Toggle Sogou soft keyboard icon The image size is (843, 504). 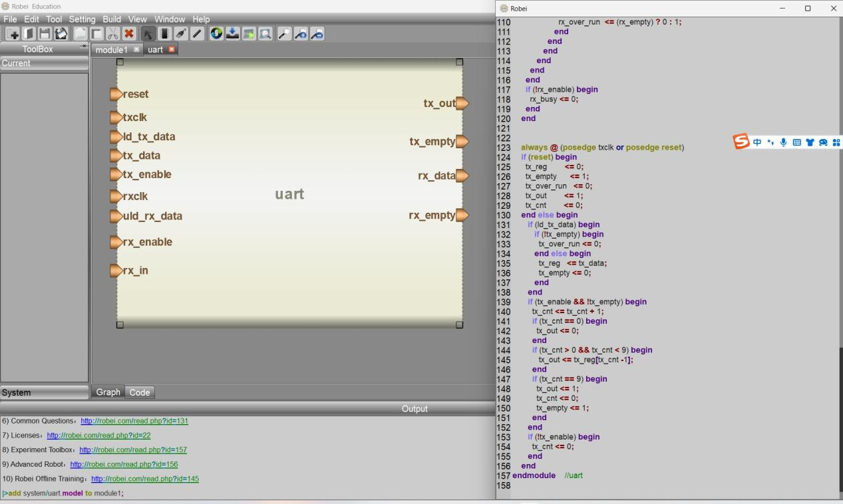pyautogui.click(x=796, y=142)
